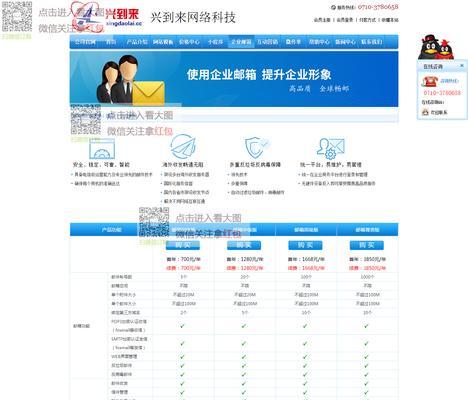Click the 购买 button for the 1668元 plan
Screen dimensions: 468x400
coord(305,245)
